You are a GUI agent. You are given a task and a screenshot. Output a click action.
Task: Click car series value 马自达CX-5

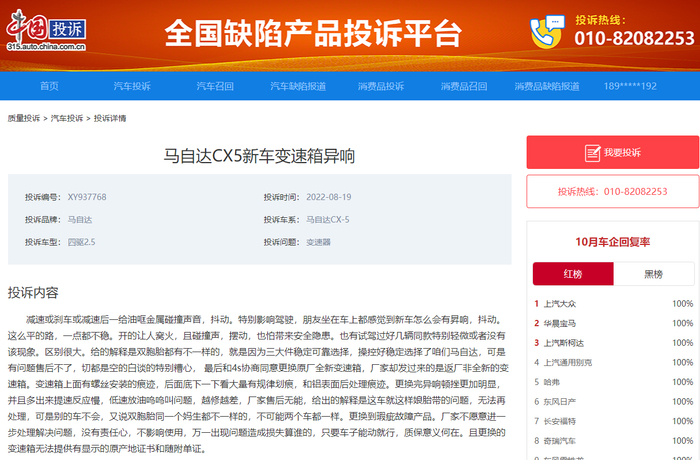(x=328, y=220)
